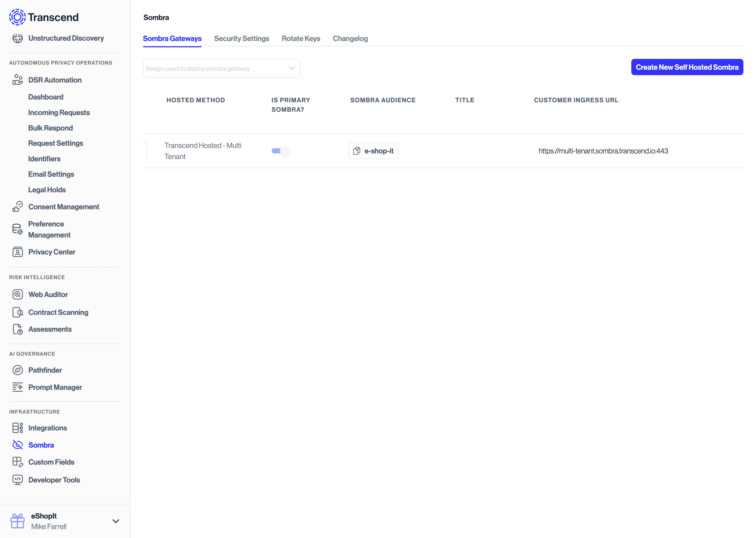Viewport: 756px width, 538px height.
Task: Click the customer ingress URL
Action: [603, 151]
